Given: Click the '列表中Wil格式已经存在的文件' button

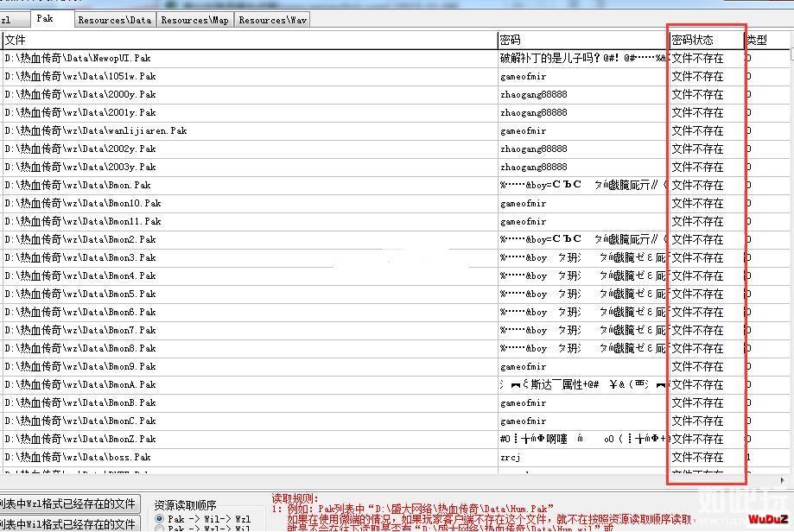Looking at the screenshot, I should (x=69, y=524).
